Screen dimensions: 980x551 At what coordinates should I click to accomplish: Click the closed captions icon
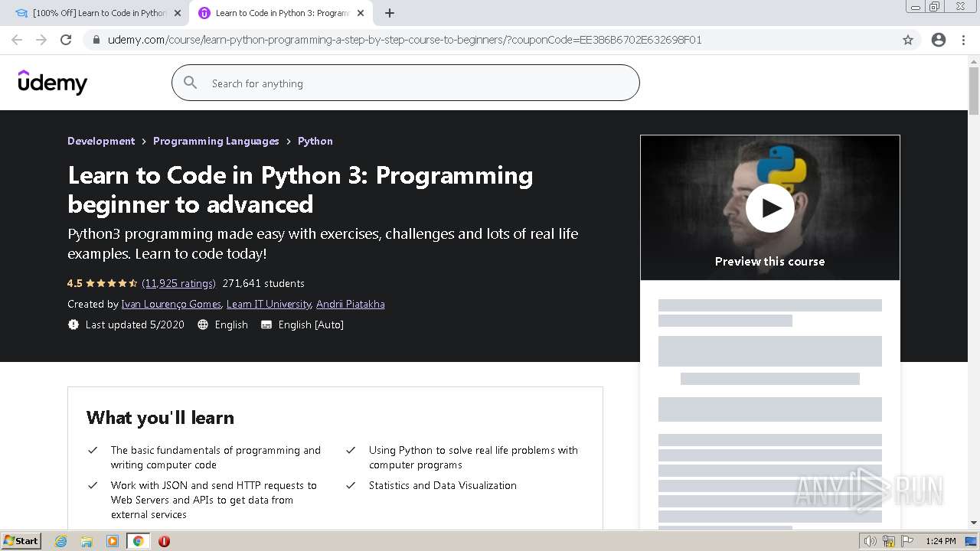click(266, 324)
